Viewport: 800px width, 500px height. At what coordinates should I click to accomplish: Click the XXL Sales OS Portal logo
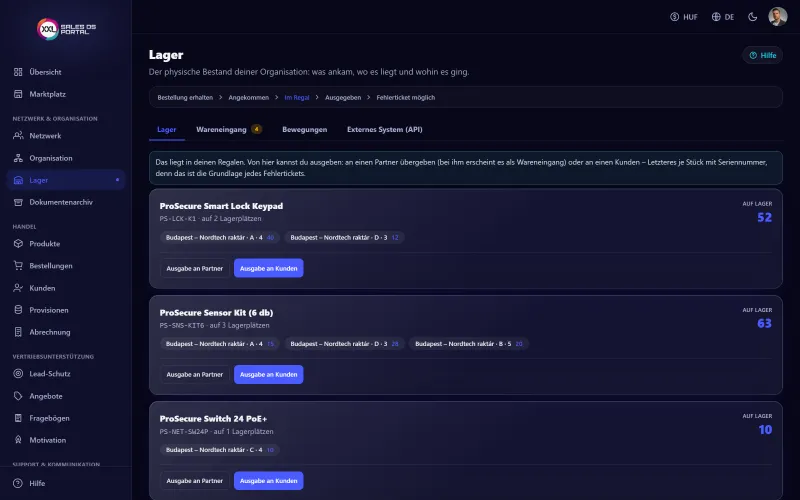[x=66, y=29]
